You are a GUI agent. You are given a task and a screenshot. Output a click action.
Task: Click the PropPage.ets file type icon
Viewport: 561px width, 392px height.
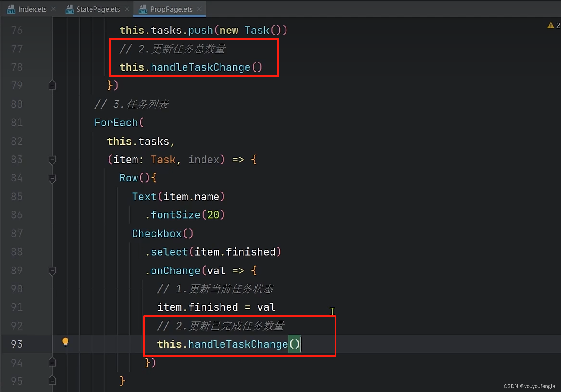click(143, 9)
